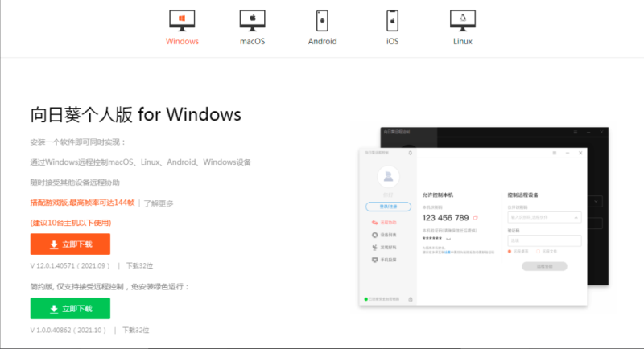The width and height of the screenshot is (644, 349).
Task: Switch to the Windows tab label
Action: pos(182,42)
